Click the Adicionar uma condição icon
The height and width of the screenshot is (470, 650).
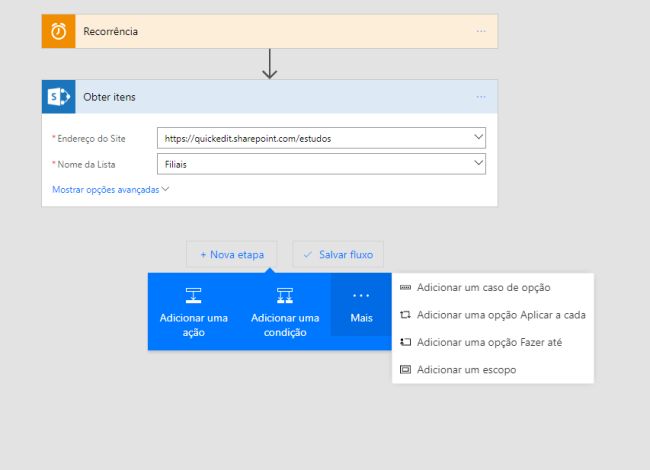[x=285, y=296]
